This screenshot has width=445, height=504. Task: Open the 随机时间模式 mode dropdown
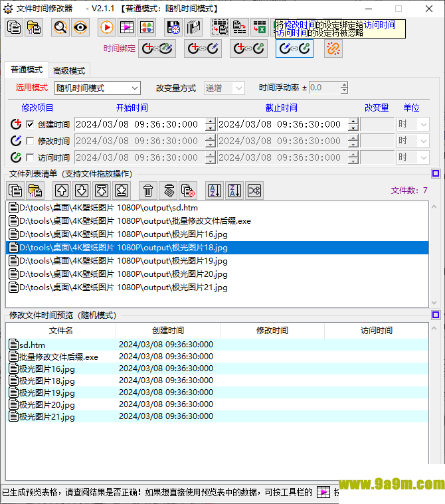pos(98,88)
